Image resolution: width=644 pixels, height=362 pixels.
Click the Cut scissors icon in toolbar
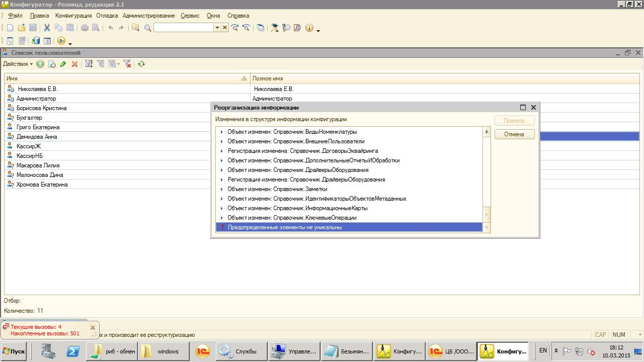point(47,28)
